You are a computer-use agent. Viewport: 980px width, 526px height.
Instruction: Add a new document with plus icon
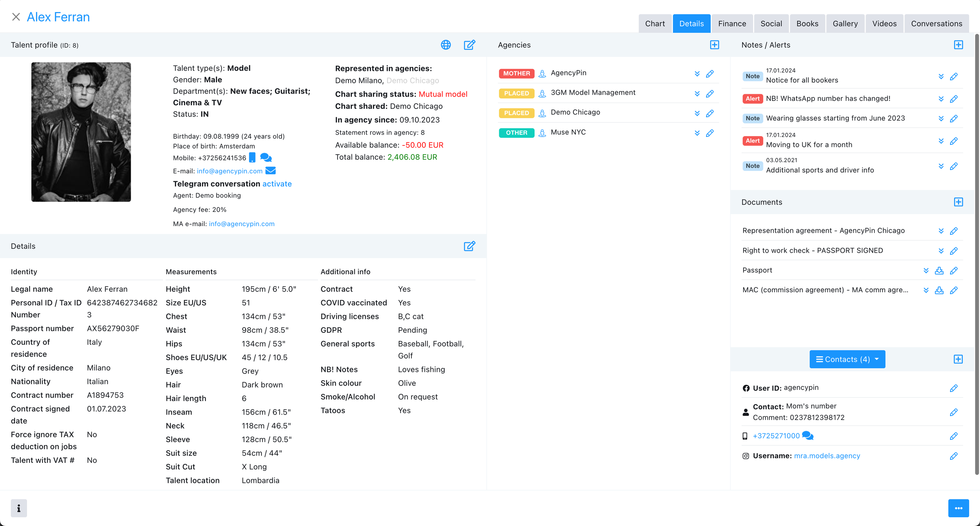coord(958,202)
